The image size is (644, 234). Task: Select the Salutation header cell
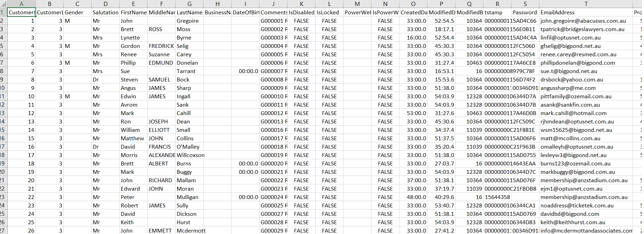pos(105,12)
